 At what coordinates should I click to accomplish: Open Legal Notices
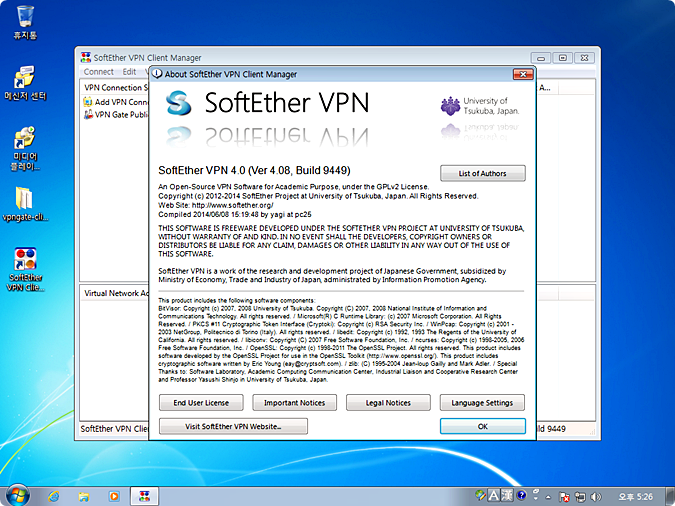(x=388, y=403)
